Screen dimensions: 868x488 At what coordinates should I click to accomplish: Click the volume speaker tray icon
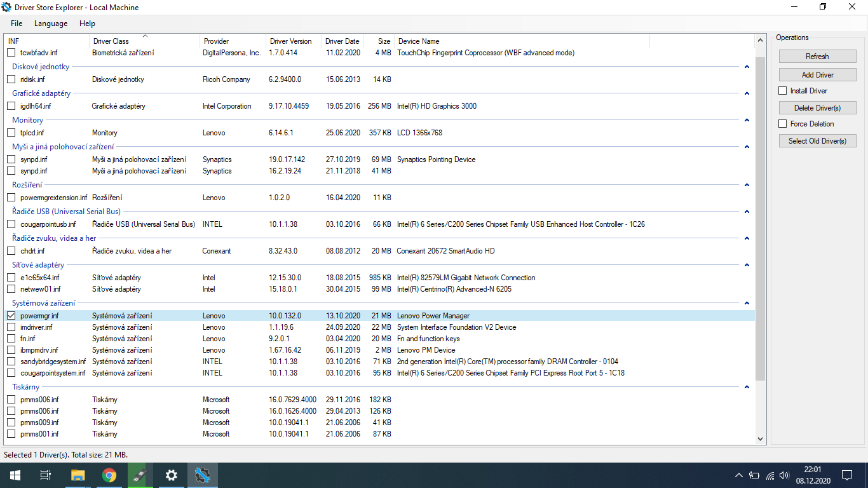click(x=784, y=475)
